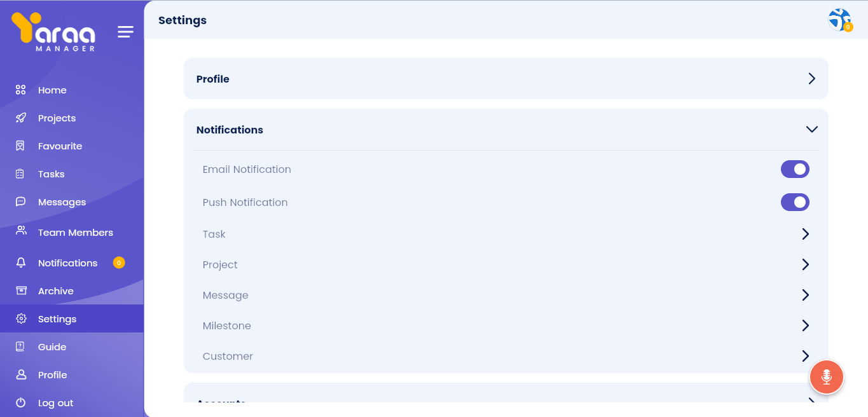
Task: Click the Archive box icon
Action: click(x=21, y=291)
